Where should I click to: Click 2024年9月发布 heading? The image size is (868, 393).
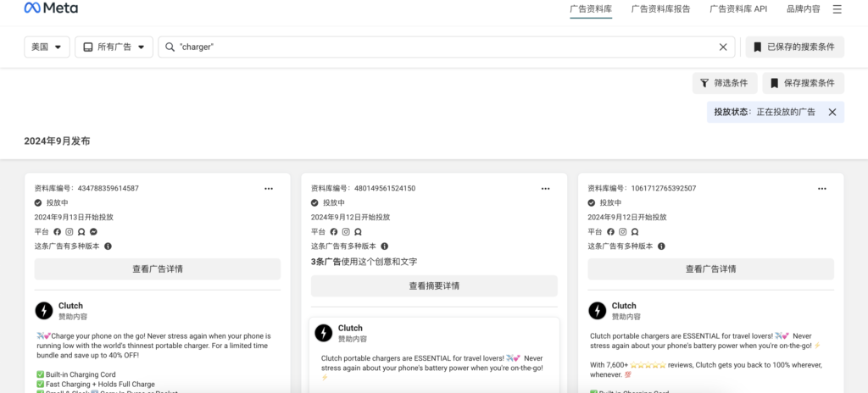57,141
